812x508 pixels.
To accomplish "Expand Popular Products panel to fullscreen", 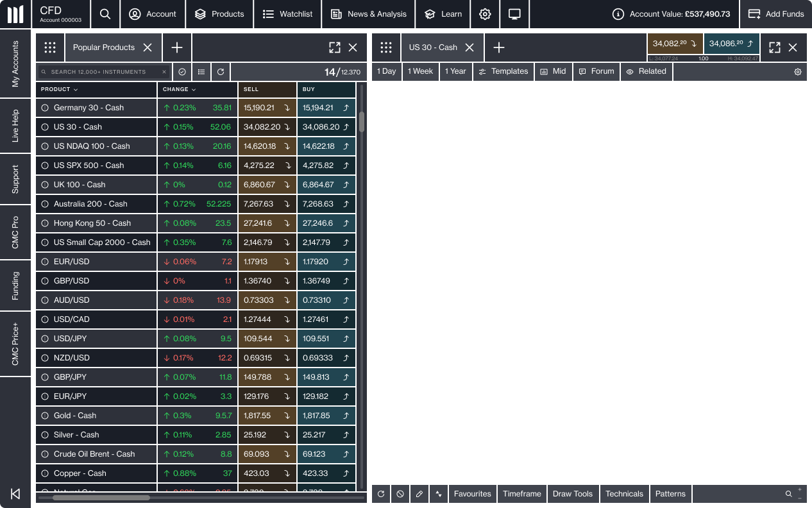I will [335, 47].
